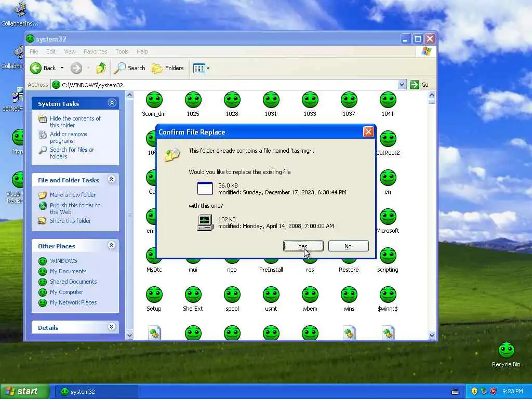The width and height of the screenshot is (532, 399).
Task: Click the Go button next to address
Action: (419, 85)
